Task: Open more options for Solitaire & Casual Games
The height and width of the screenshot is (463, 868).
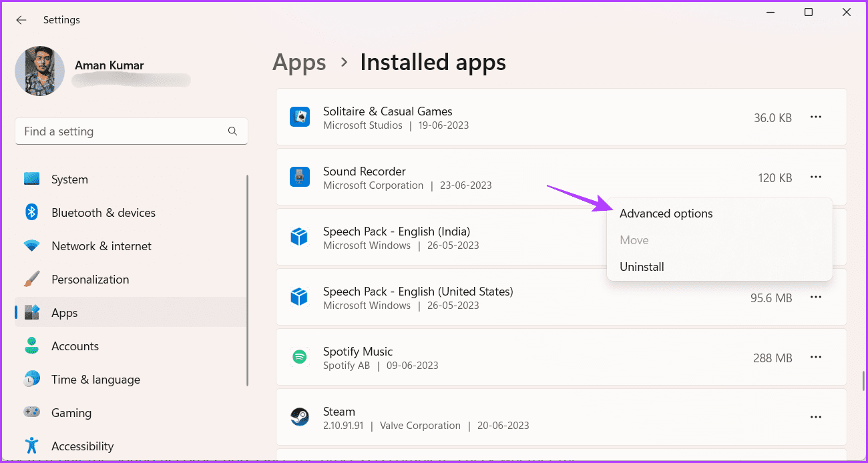Action: (x=816, y=117)
